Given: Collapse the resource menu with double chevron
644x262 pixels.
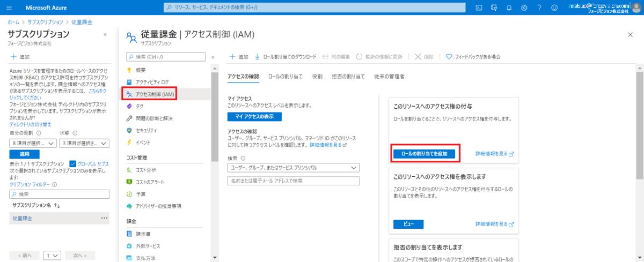Looking at the screenshot, I should 213,57.
